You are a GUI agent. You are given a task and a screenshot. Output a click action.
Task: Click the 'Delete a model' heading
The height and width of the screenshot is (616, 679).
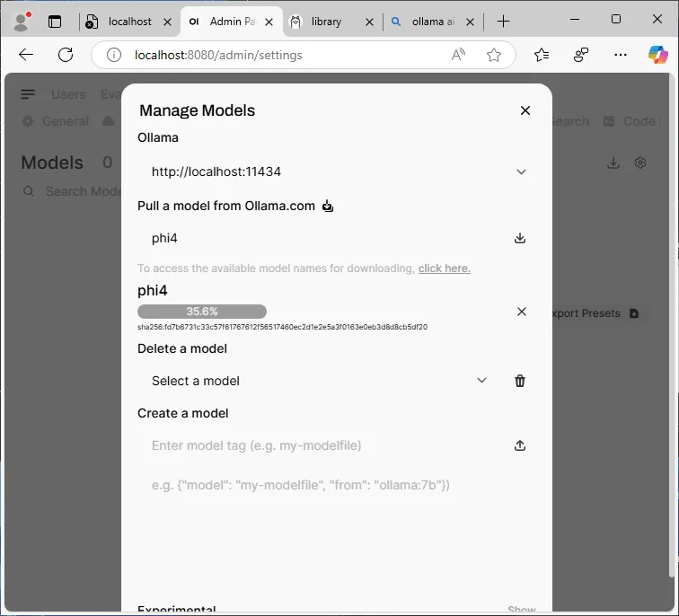click(x=182, y=348)
